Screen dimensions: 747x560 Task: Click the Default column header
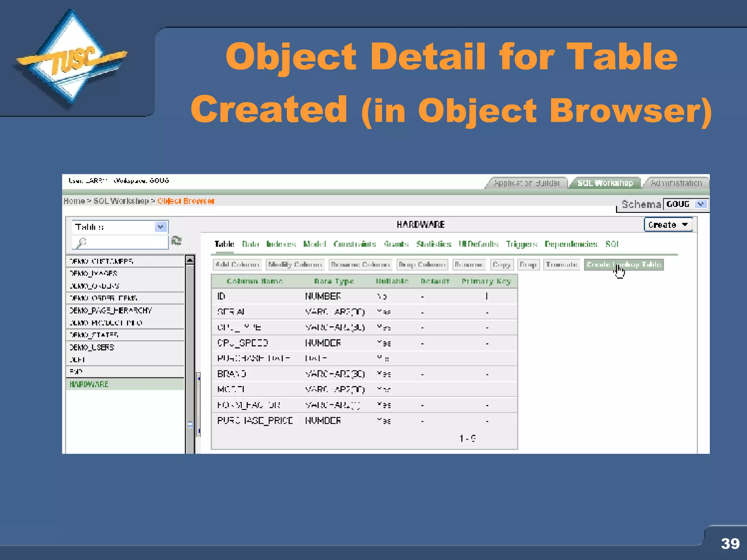click(435, 281)
